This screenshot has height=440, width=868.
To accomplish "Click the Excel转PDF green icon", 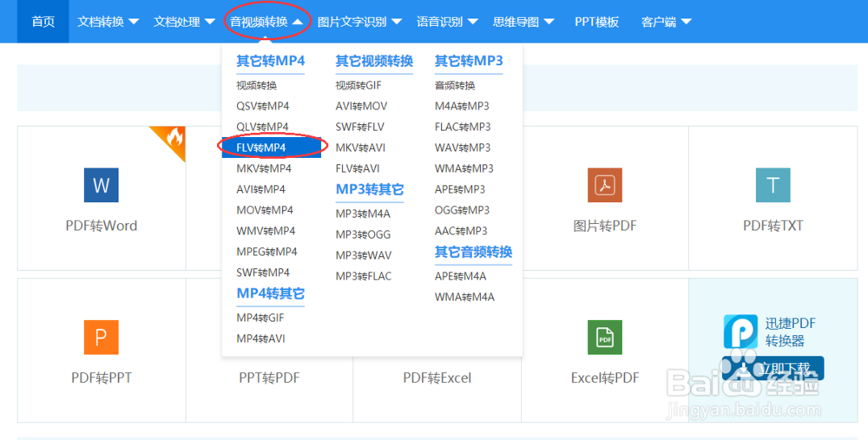I will pos(605,337).
